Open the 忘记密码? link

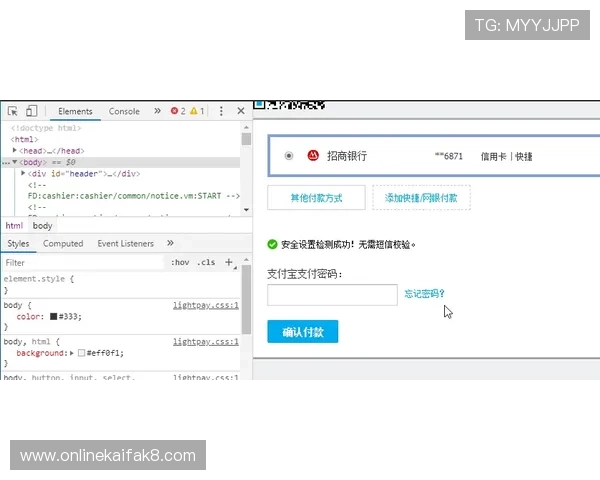[424, 294]
